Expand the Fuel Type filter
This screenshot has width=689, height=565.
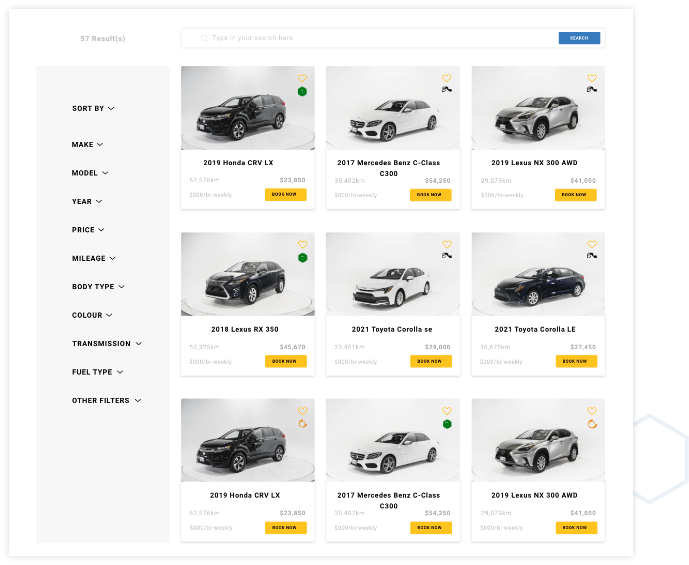[97, 372]
